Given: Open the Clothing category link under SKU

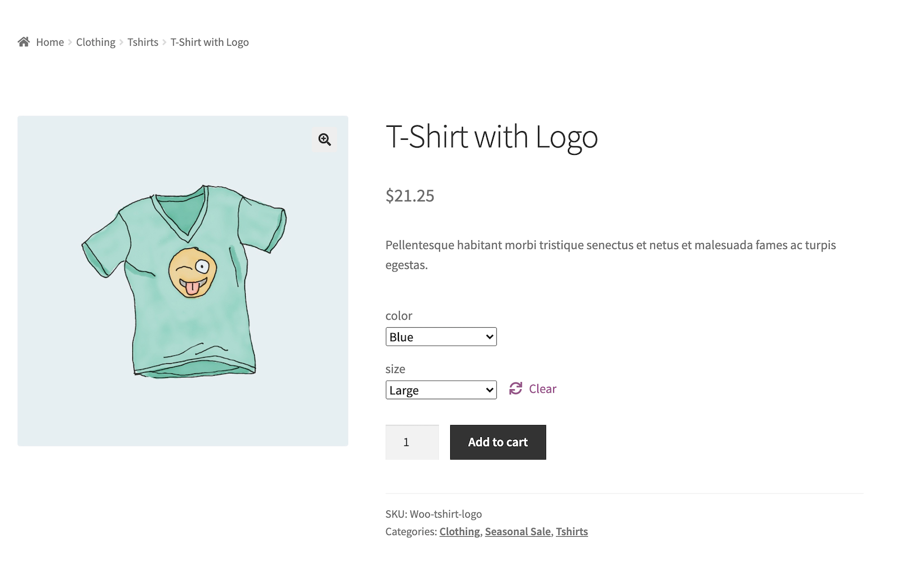Looking at the screenshot, I should click(460, 532).
